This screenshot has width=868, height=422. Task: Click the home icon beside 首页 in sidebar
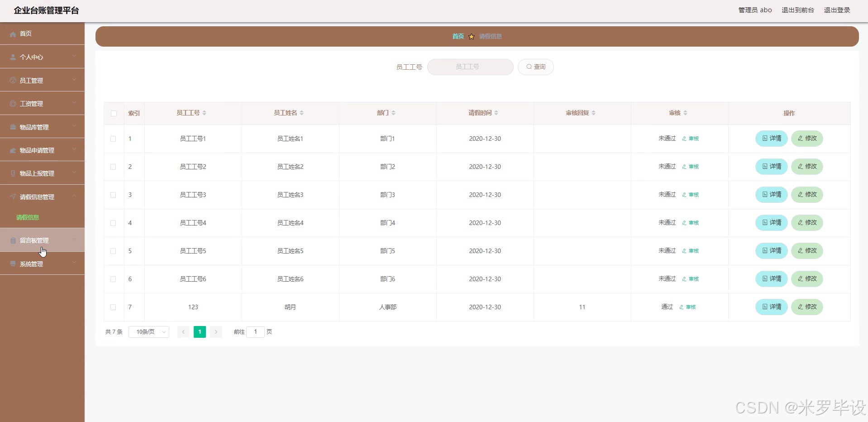[13, 34]
